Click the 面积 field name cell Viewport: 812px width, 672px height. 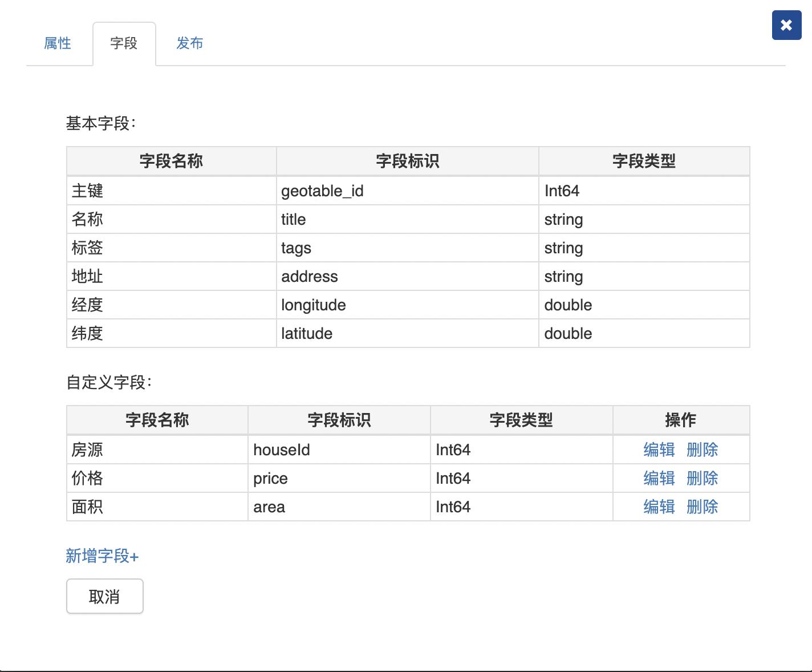(x=157, y=507)
